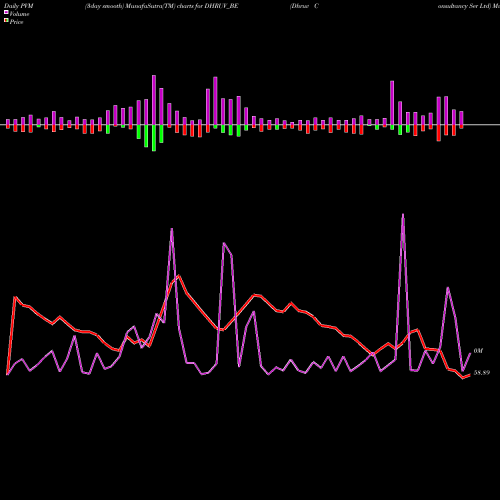Select the Volume legend label
Screen dimensions: 500x500
click(19, 14)
